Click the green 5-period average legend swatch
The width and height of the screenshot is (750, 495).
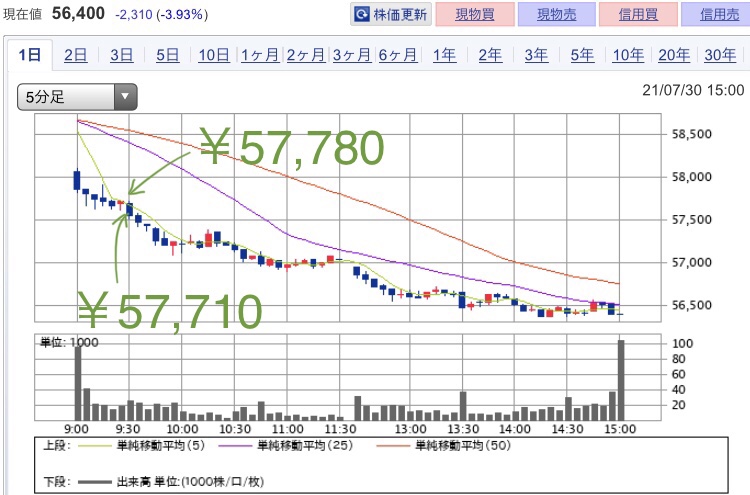coord(94,446)
